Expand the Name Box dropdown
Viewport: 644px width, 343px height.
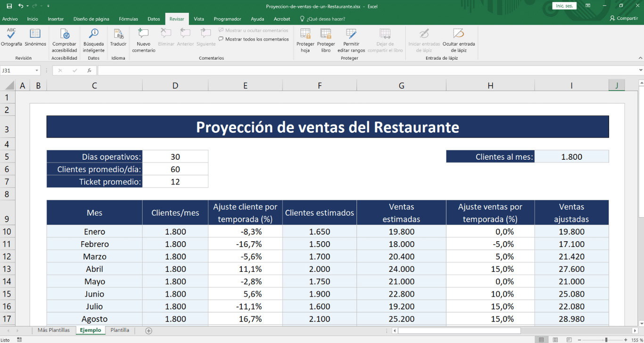tap(37, 71)
